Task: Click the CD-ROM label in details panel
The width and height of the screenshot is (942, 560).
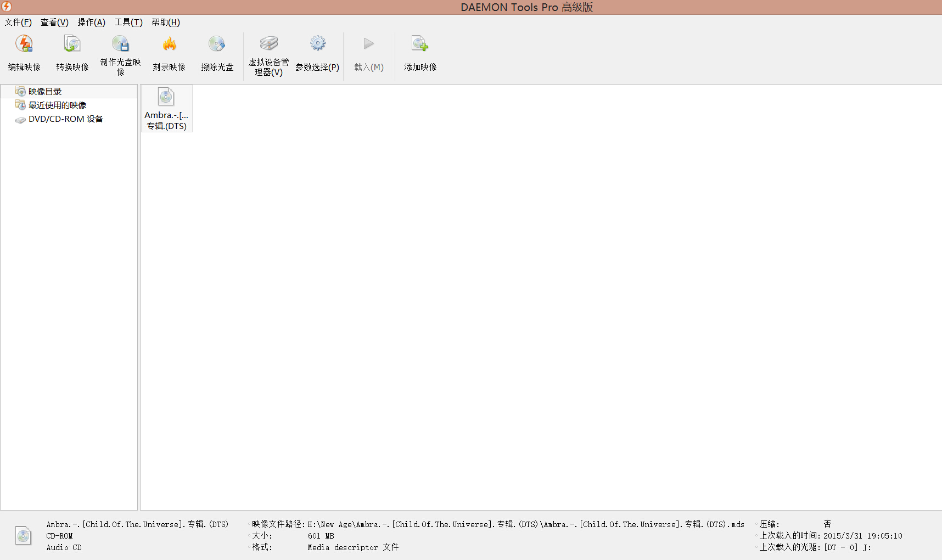Action: click(x=59, y=536)
